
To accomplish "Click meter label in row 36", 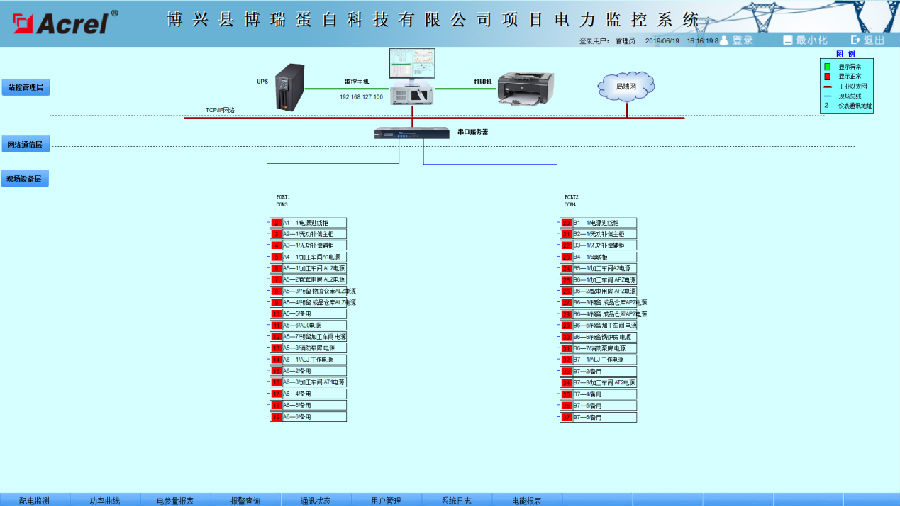I will coord(604,406).
